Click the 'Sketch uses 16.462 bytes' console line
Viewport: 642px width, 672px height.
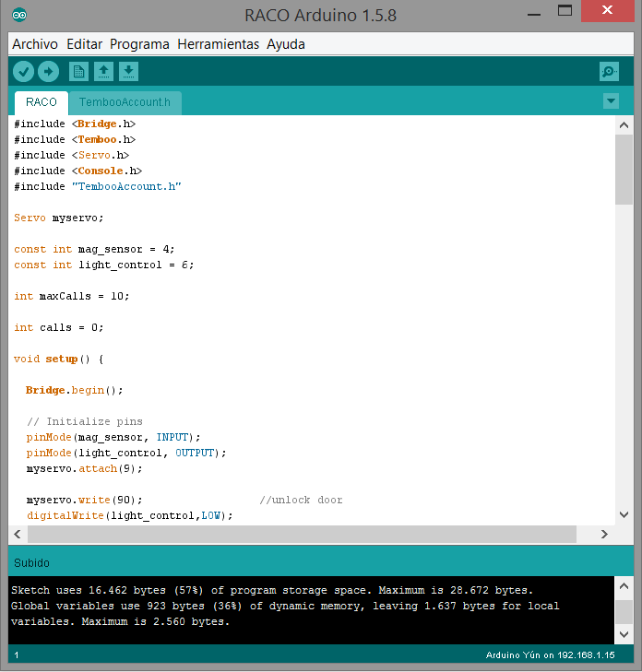(272, 590)
